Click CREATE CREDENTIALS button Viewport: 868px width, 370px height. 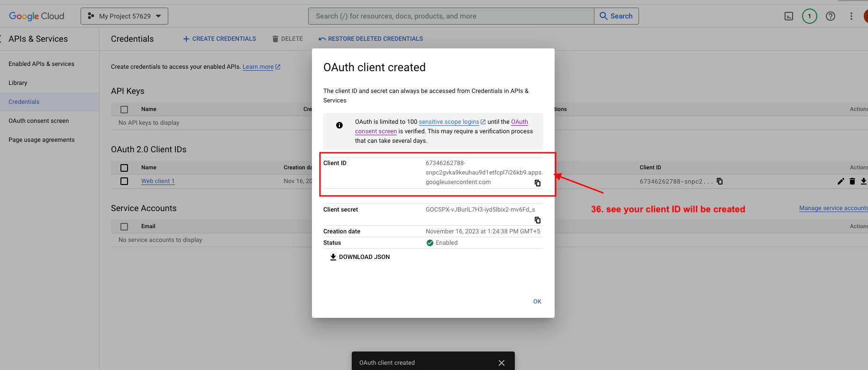click(219, 39)
